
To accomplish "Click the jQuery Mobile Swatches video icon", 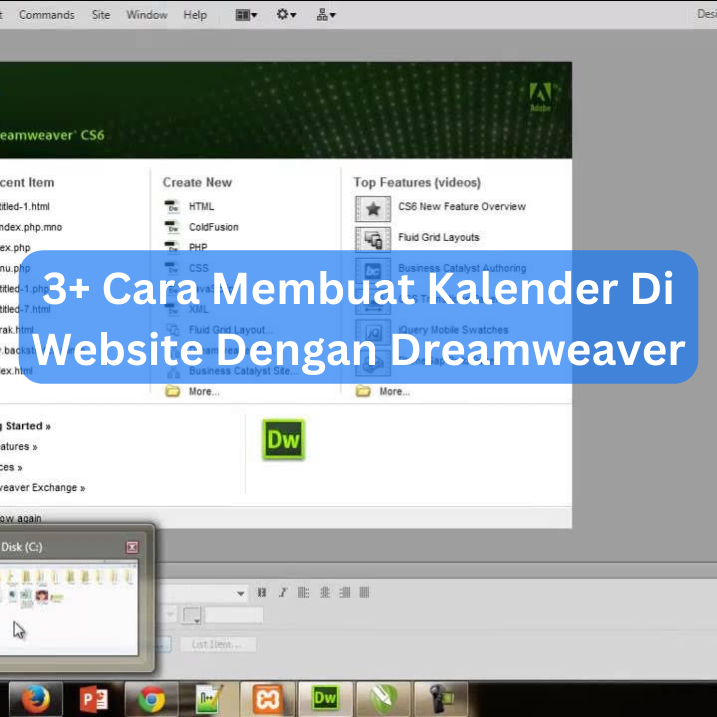I will point(373,332).
